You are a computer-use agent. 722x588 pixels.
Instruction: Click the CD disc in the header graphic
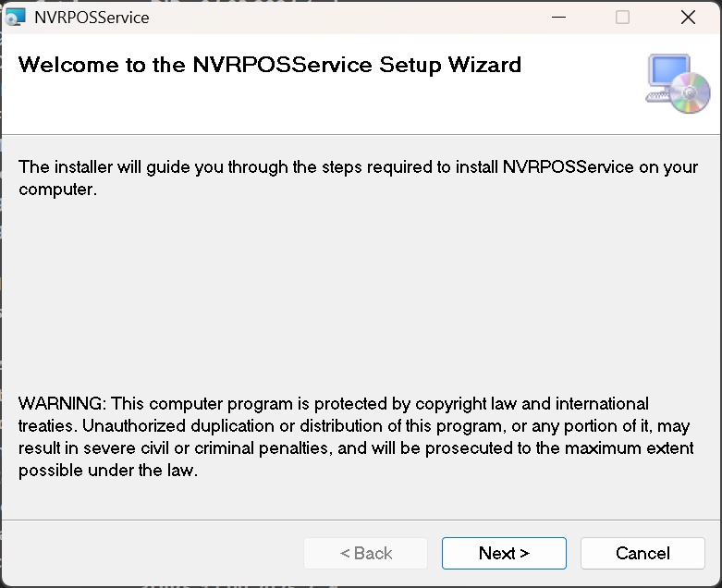pyautogui.click(x=691, y=94)
